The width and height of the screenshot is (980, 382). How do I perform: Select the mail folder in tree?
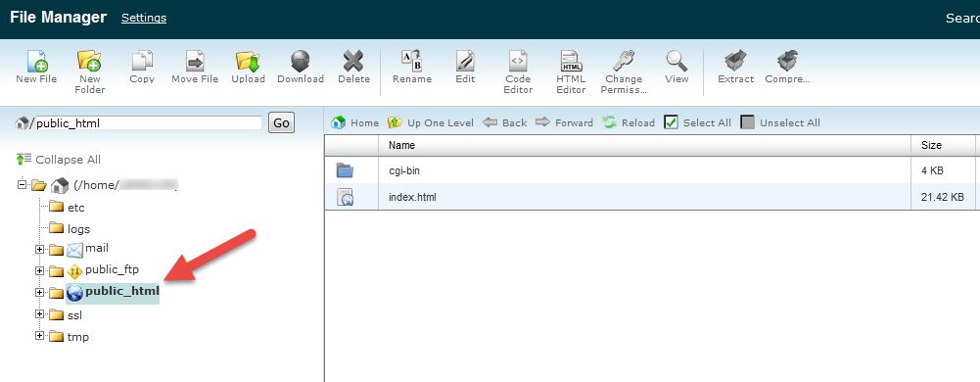pyautogui.click(x=97, y=248)
